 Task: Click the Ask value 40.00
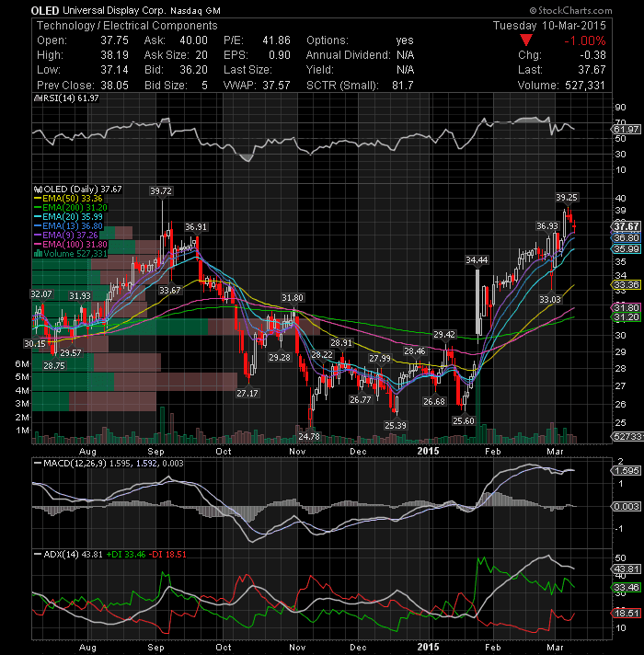pyautogui.click(x=193, y=40)
